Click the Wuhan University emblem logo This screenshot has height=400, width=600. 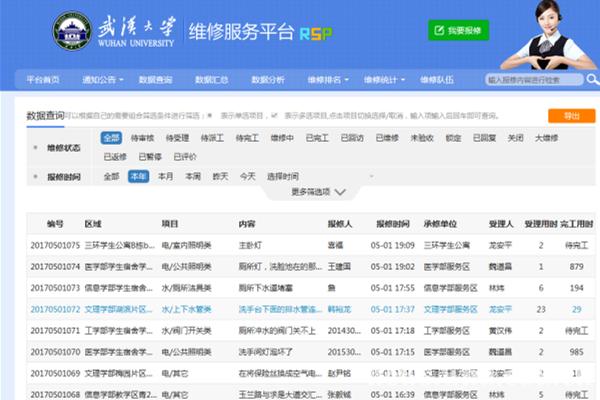71,31
